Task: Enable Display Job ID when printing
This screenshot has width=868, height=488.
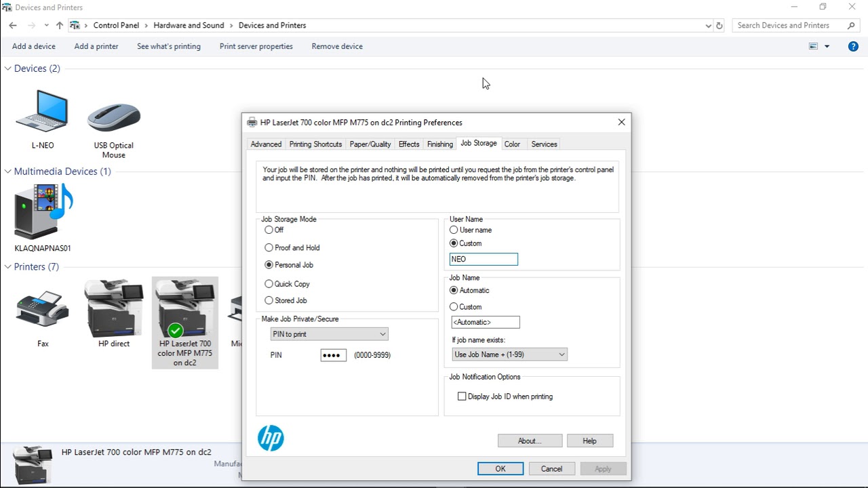Action: [x=462, y=396]
